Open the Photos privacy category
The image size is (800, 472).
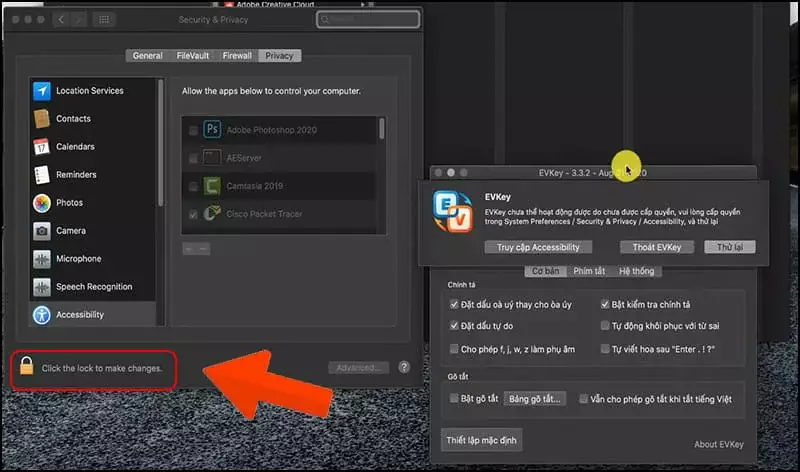click(69, 203)
